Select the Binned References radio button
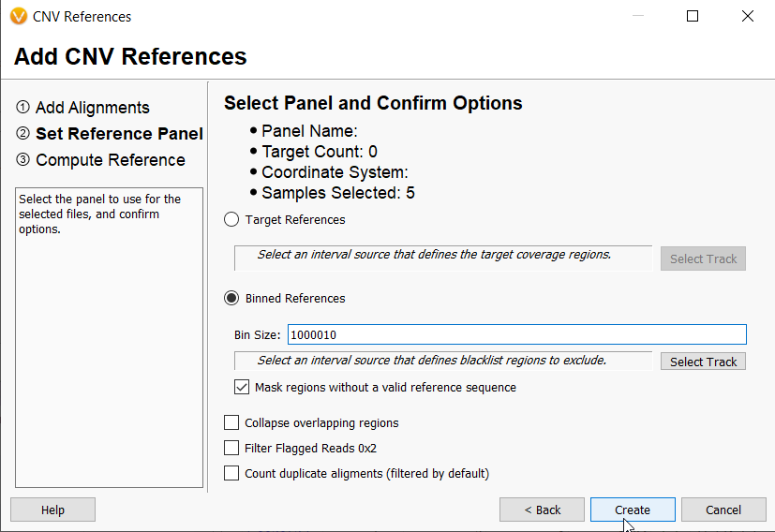The height and width of the screenshot is (532, 775). click(231, 298)
